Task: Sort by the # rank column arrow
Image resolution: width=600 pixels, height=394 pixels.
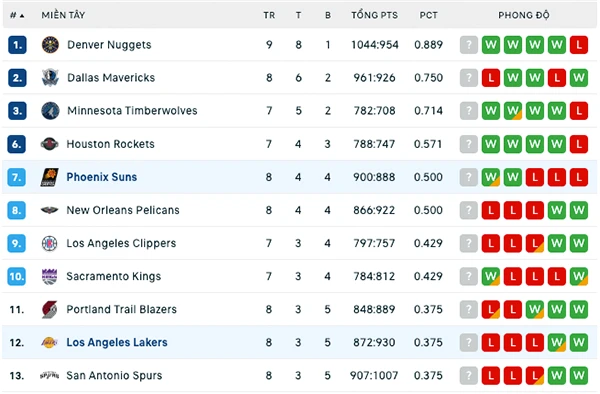Action: point(22,16)
